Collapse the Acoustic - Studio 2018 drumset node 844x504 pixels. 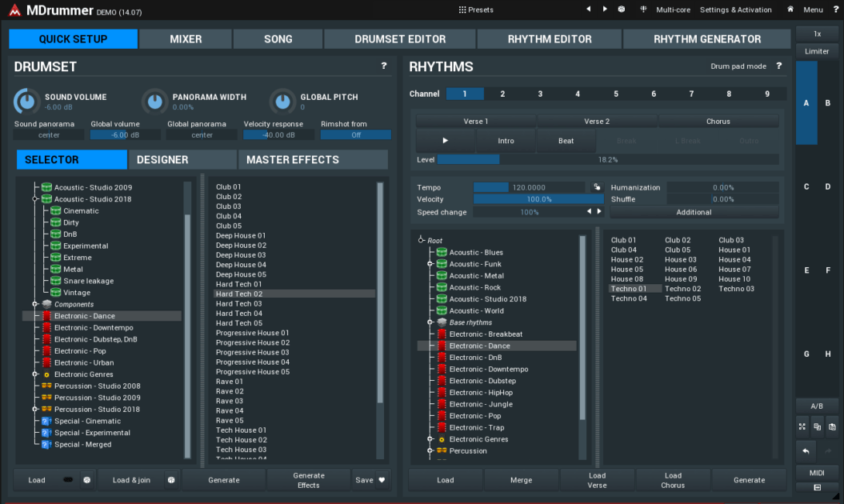(x=35, y=199)
